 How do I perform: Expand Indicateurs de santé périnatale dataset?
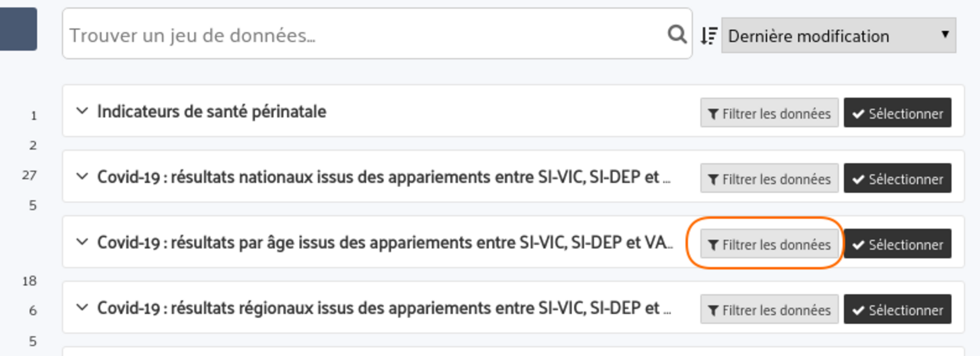pyautogui.click(x=82, y=111)
